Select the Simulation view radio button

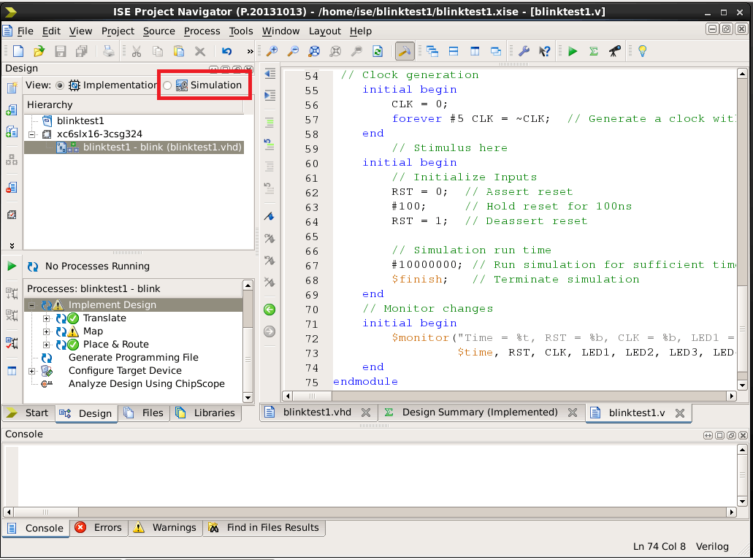167,85
